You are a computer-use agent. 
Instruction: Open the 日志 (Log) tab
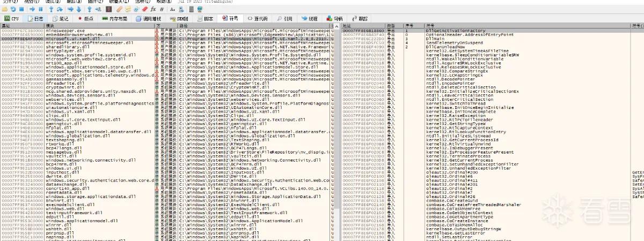[x=36, y=18]
